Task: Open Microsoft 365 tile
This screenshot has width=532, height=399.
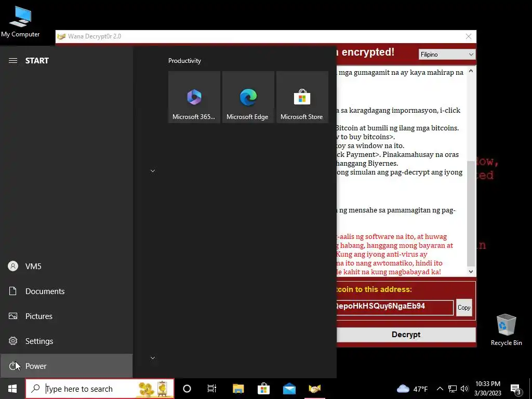Action: [x=194, y=97]
